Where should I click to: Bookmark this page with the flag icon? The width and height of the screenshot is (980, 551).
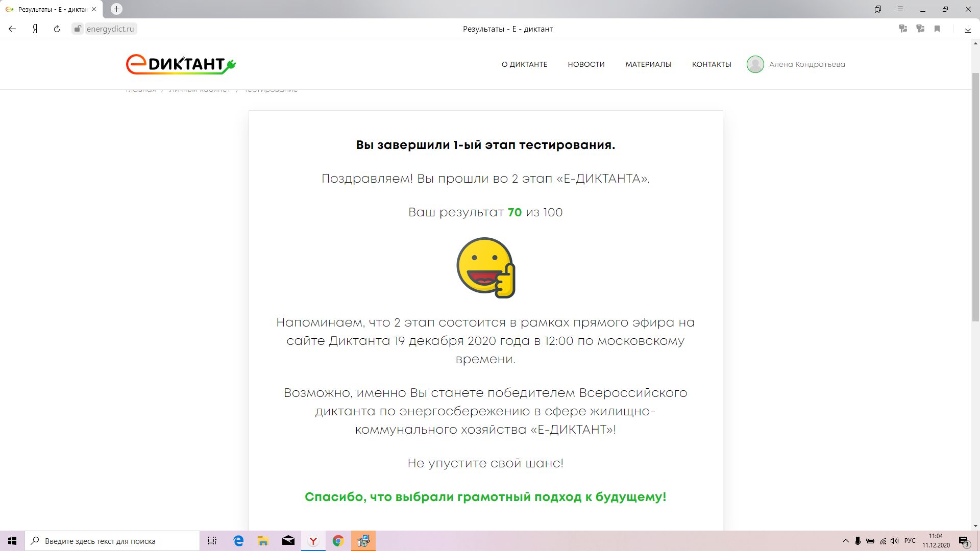click(x=937, y=29)
